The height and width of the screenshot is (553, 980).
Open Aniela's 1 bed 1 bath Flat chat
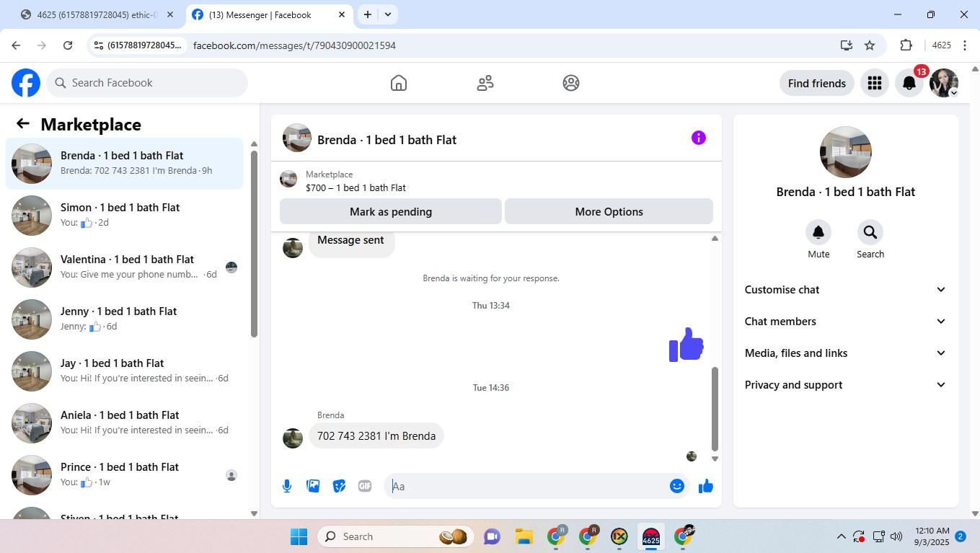pos(124,423)
